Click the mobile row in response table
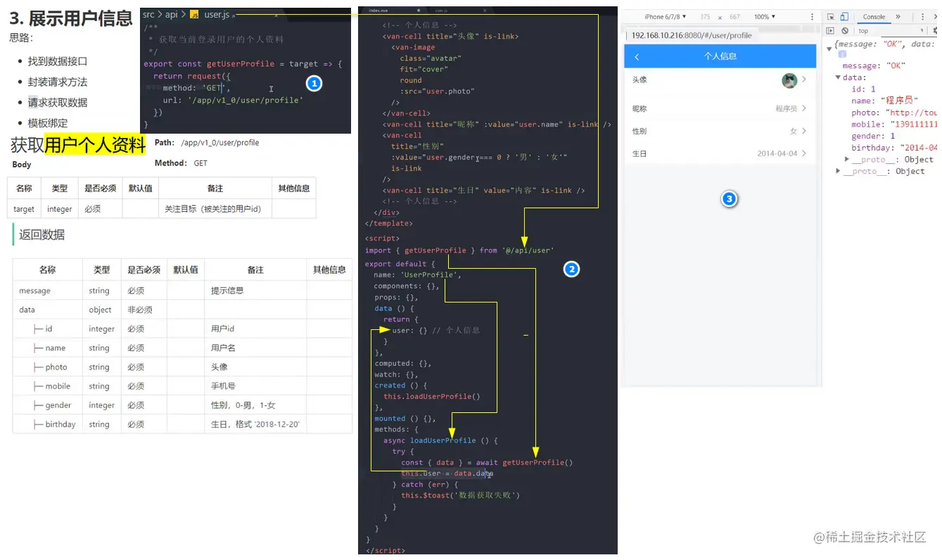The image size is (942, 560). (182, 386)
